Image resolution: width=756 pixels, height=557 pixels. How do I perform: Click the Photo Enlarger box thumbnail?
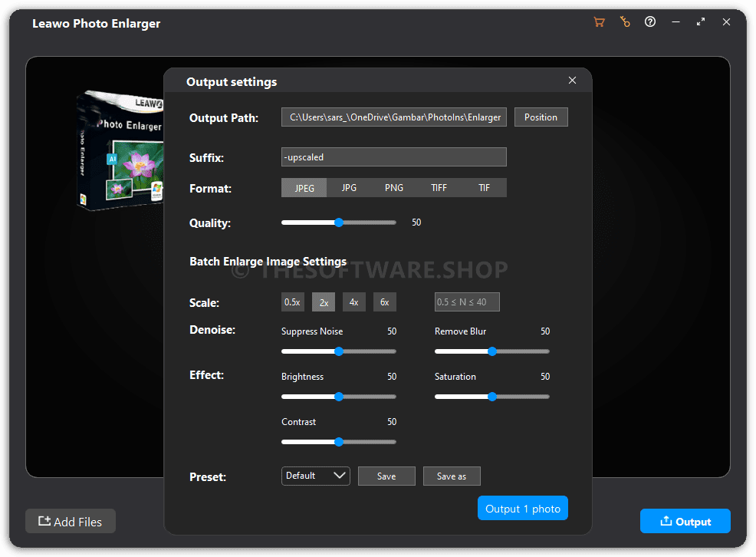coord(120,151)
